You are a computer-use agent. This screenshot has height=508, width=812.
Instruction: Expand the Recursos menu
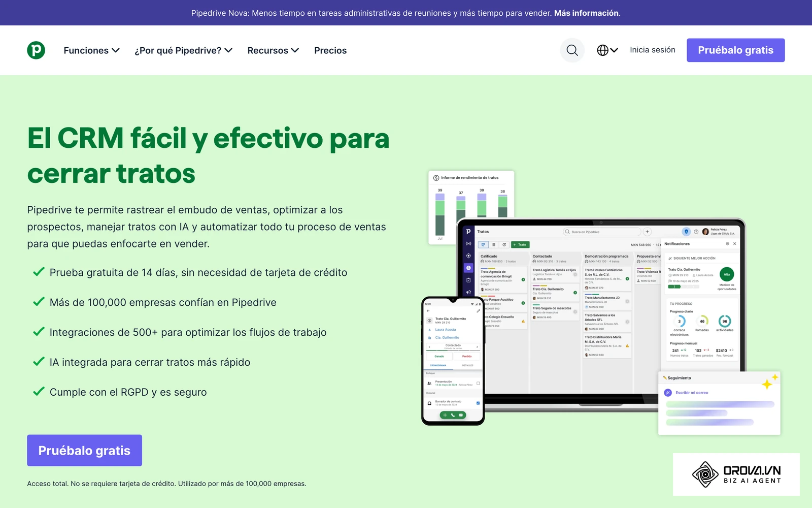[273, 50]
